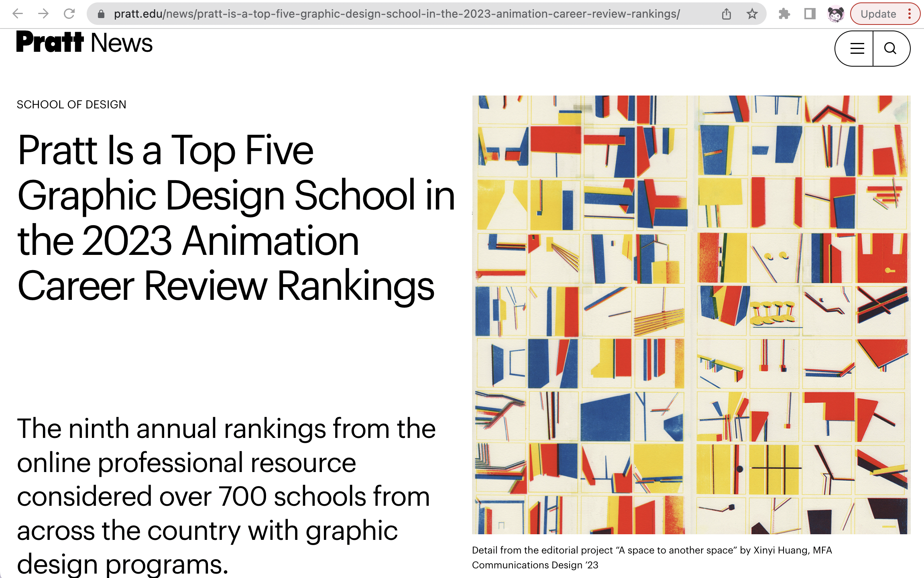Open Chrome three-dot menu
Viewport: 924px width, 578px height.
pyautogui.click(x=910, y=14)
